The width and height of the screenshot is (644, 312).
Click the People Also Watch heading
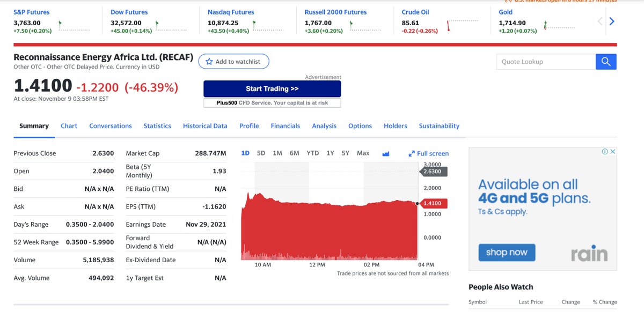(x=501, y=287)
